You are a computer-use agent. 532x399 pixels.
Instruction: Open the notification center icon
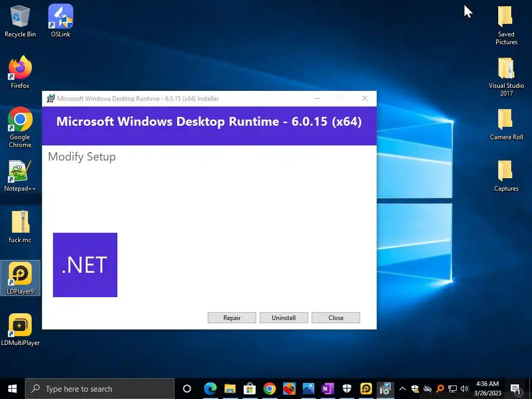515,389
